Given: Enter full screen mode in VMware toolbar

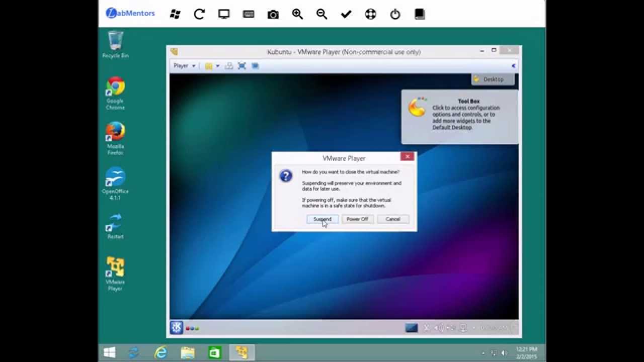Looking at the screenshot, I should (x=242, y=66).
